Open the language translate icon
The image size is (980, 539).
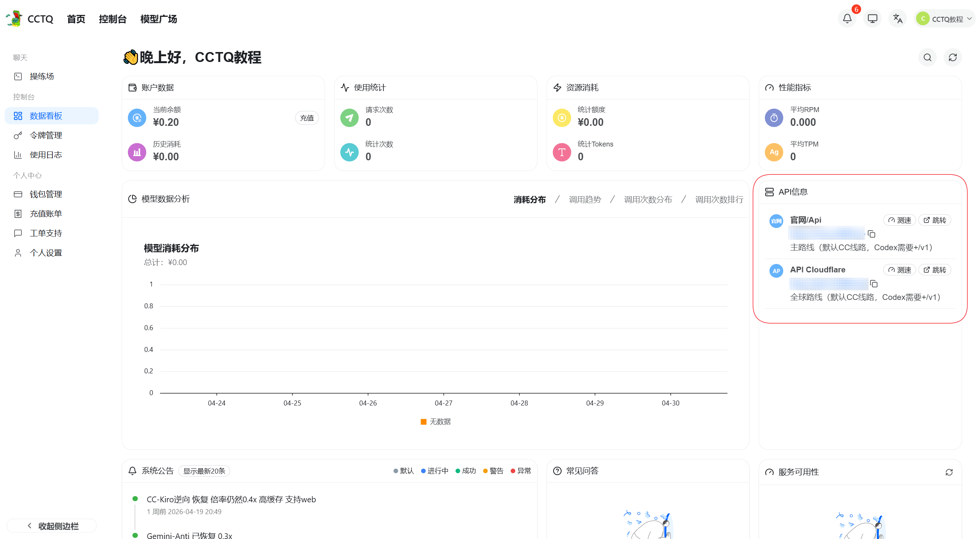point(898,18)
